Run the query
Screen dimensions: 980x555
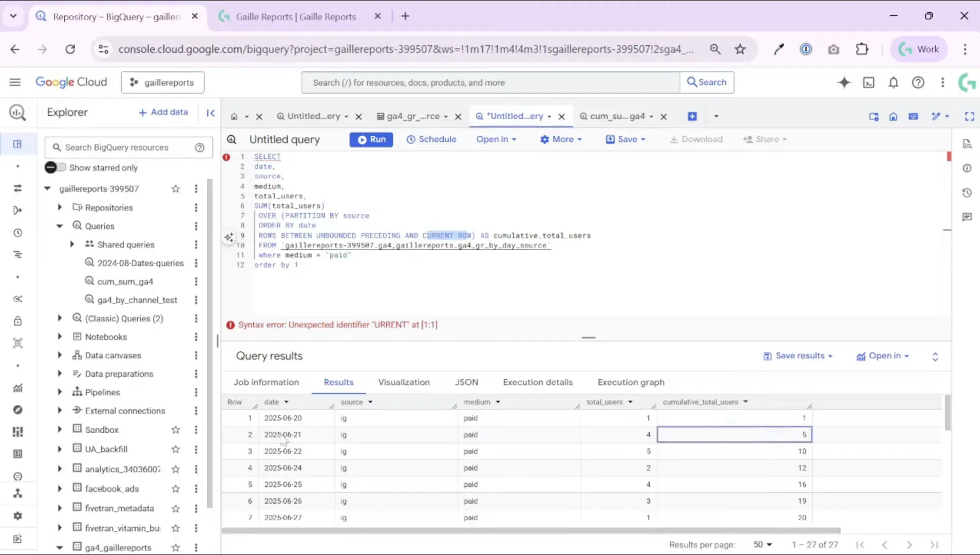coord(371,139)
